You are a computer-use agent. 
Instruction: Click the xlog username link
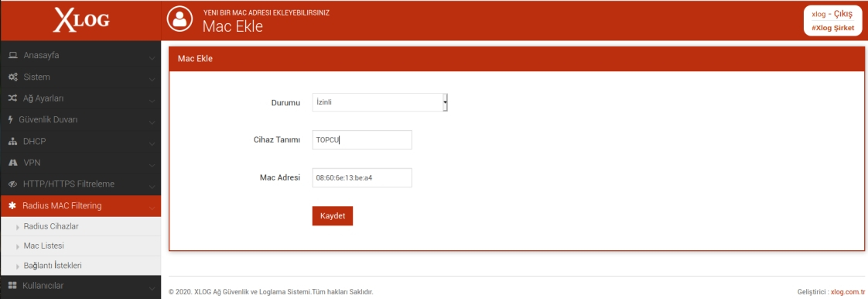point(818,15)
